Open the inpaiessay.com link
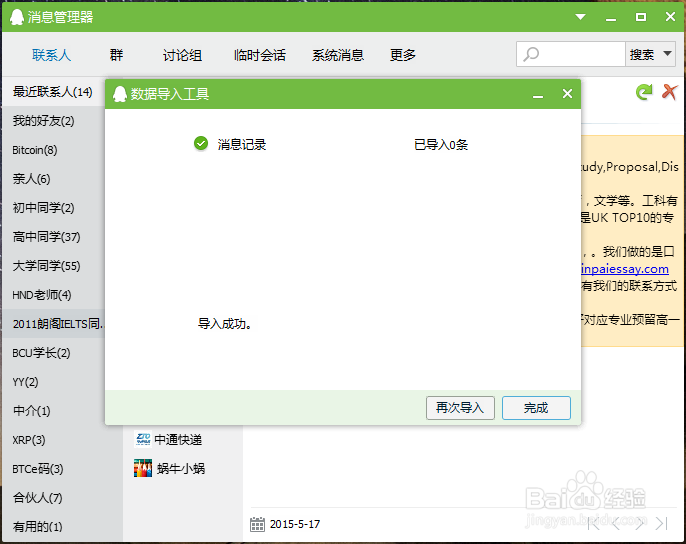Image resolution: width=686 pixels, height=544 pixels. coord(625,269)
